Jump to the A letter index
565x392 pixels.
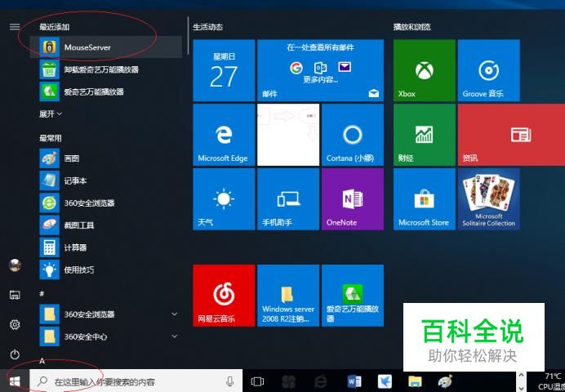[x=42, y=361]
